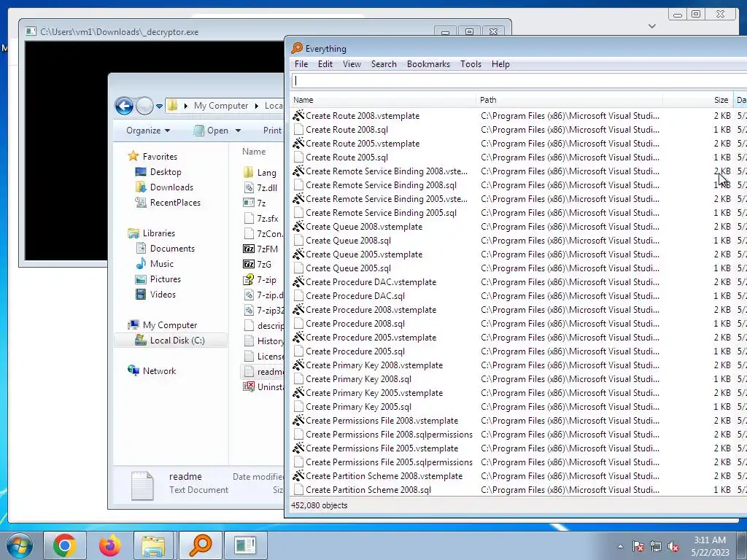Select the Create Route 2005.vstemplate file icon

pos(298,144)
